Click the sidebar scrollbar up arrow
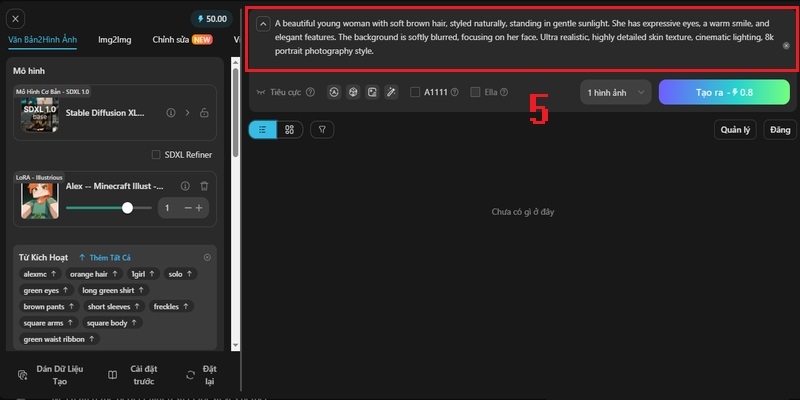The width and height of the screenshot is (800, 400). pyautogui.click(x=235, y=62)
